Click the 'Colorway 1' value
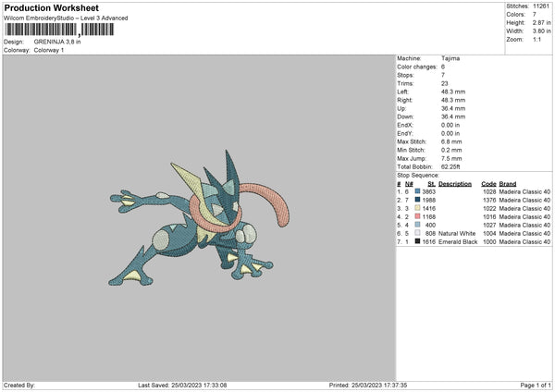This screenshot has width=555, height=392. 49,50
